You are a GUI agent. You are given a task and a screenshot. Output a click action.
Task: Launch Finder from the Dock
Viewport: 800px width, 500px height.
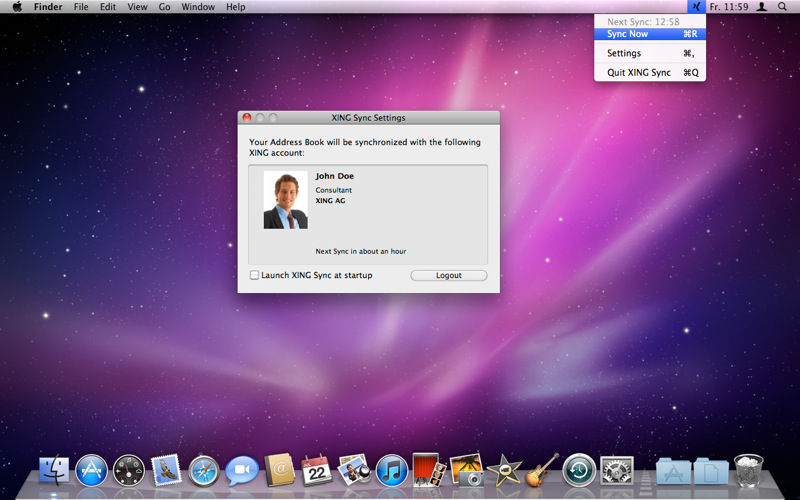pos(54,470)
